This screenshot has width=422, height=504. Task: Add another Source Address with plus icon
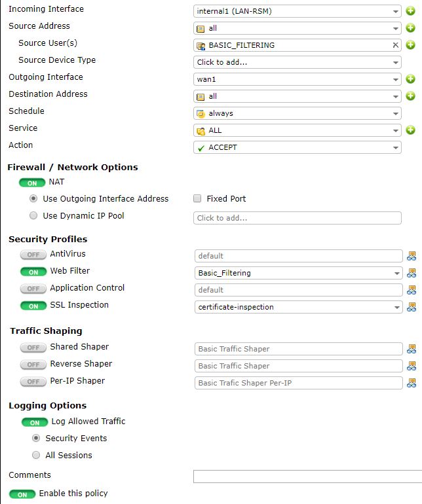(x=411, y=28)
